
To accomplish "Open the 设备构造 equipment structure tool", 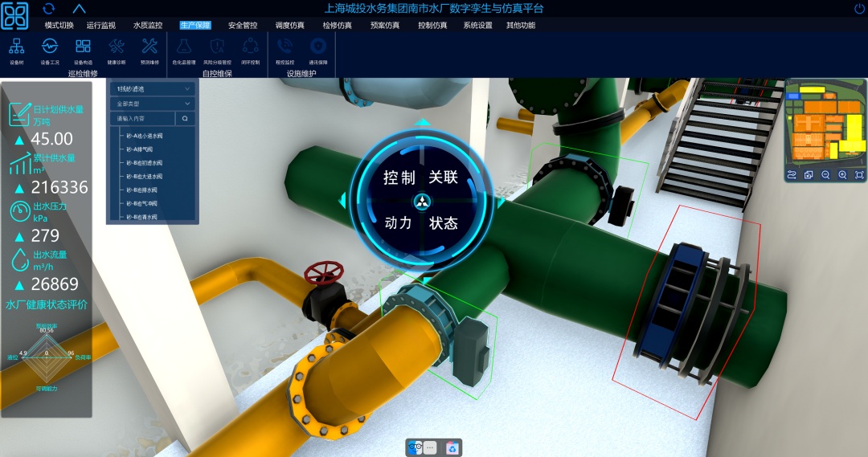I will 83,51.
